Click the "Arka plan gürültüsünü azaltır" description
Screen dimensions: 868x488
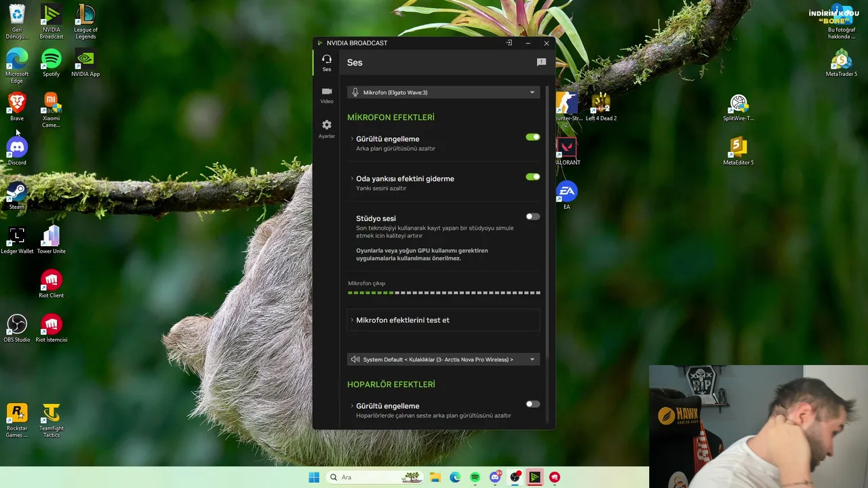click(395, 148)
